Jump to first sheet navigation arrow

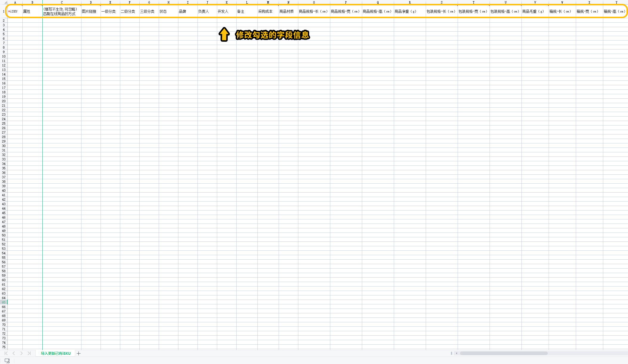(x=6, y=353)
